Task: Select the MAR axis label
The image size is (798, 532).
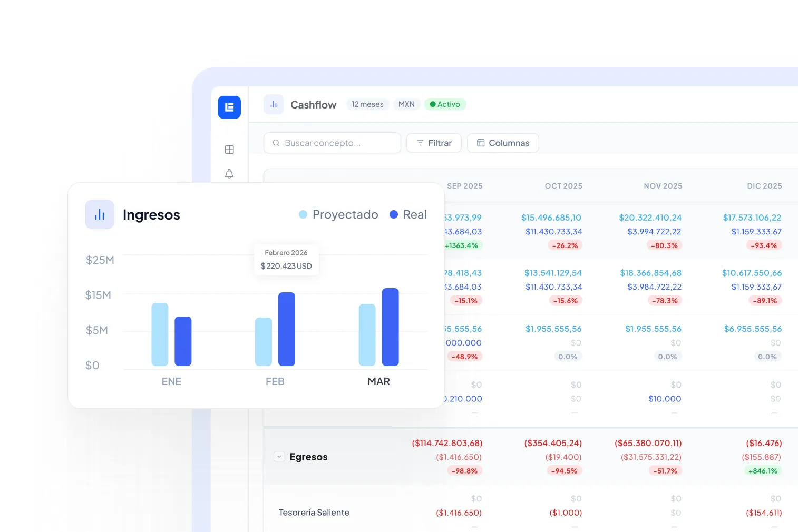Action: click(379, 381)
